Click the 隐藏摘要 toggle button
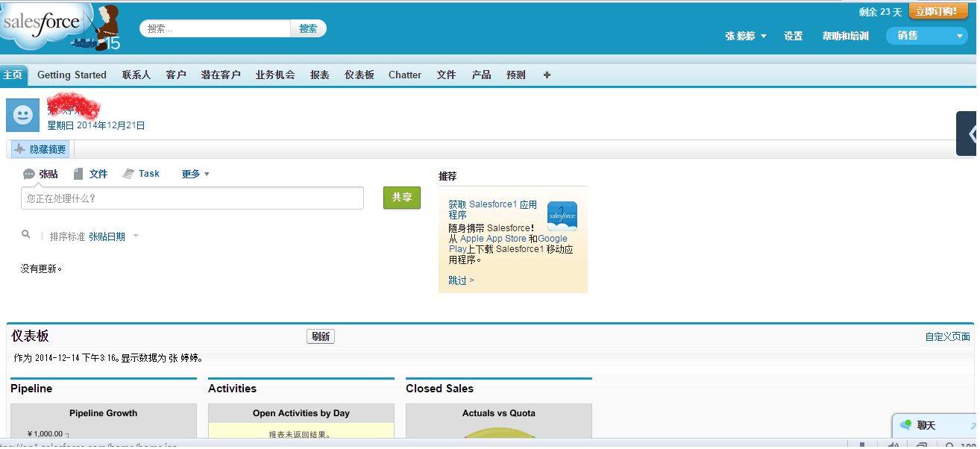The image size is (980, 449). [40, 149]
